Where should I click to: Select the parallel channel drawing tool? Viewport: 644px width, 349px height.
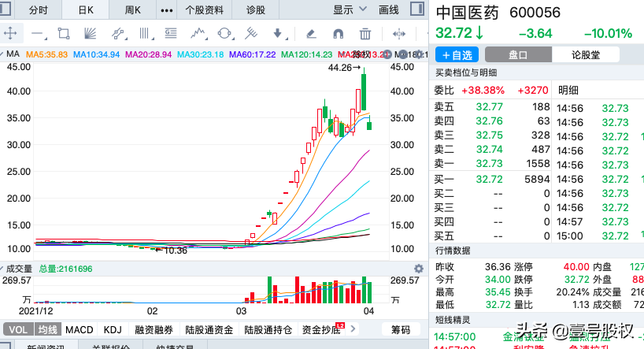pyautogui.click(x=117, y=33)
